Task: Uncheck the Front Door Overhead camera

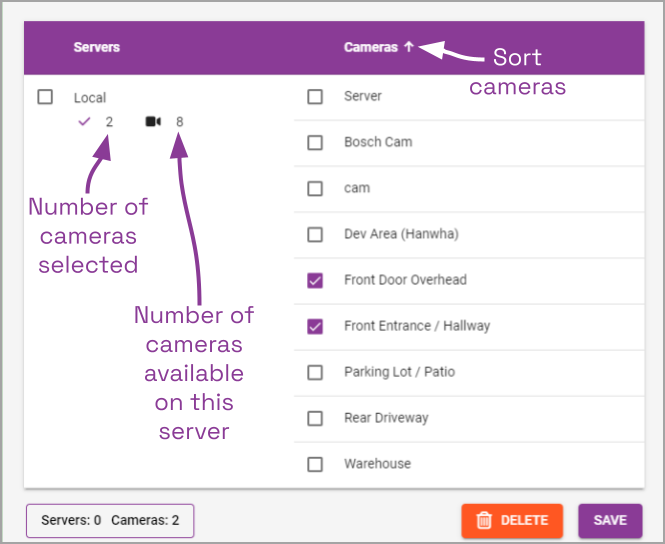Action: (315, 280)
